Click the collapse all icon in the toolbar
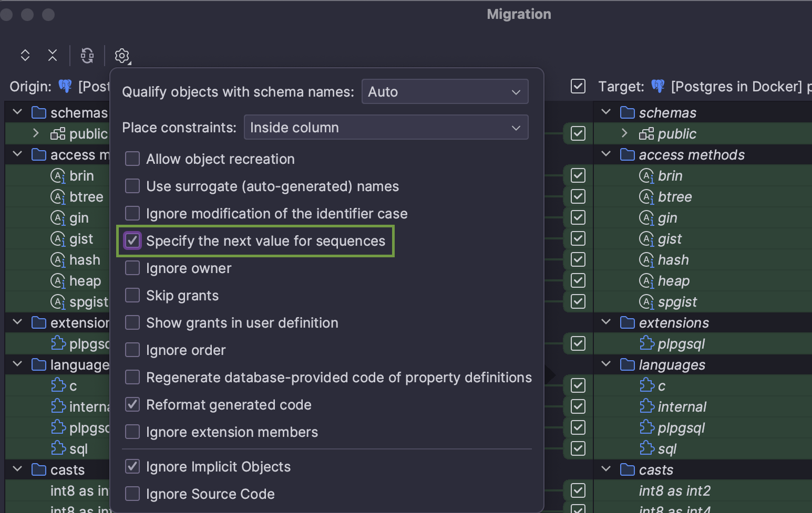 (x=52, y=55)
